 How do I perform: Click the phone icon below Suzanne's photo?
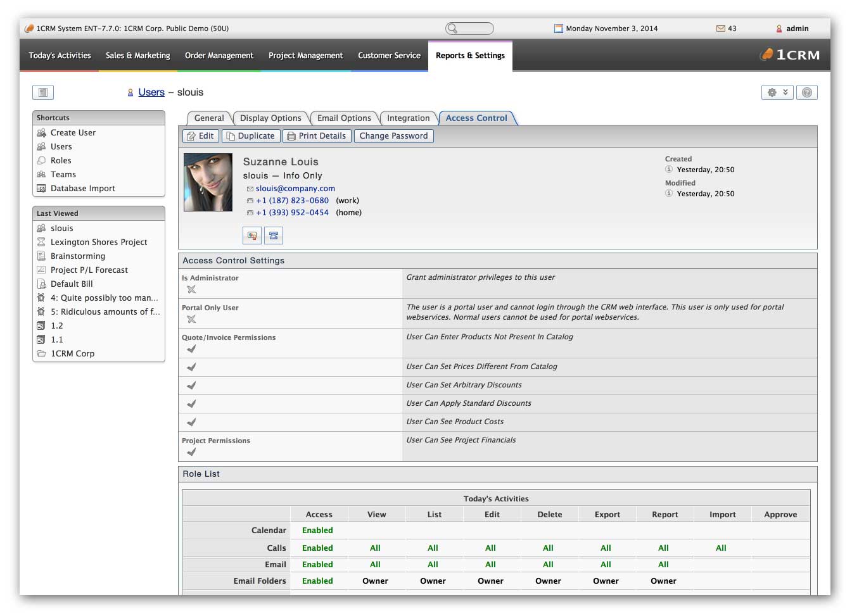pyautogui.click(x=274, y=235)
